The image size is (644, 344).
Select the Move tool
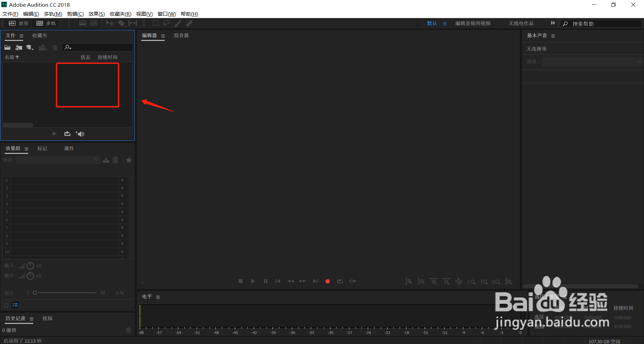pos(110,23)
